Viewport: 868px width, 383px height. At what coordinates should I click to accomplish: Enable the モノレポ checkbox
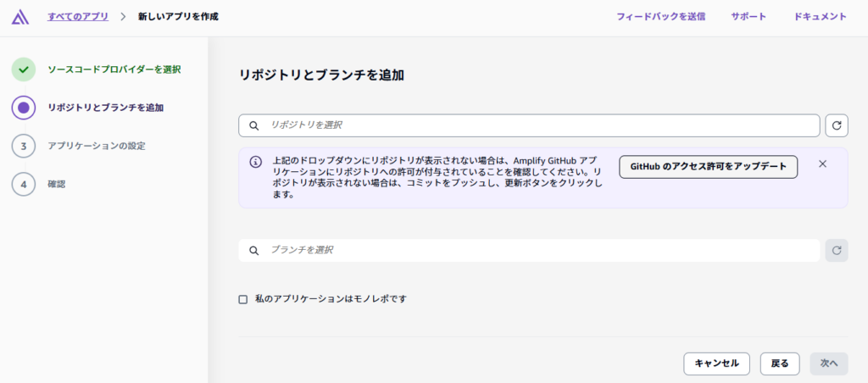click(243, 299)
